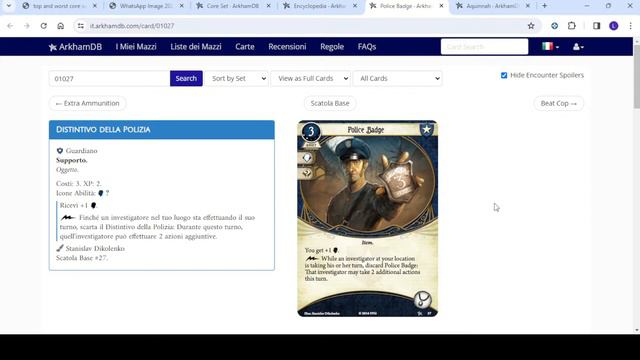Open the All Cards dropdown
640x360 pixels.
398,78
